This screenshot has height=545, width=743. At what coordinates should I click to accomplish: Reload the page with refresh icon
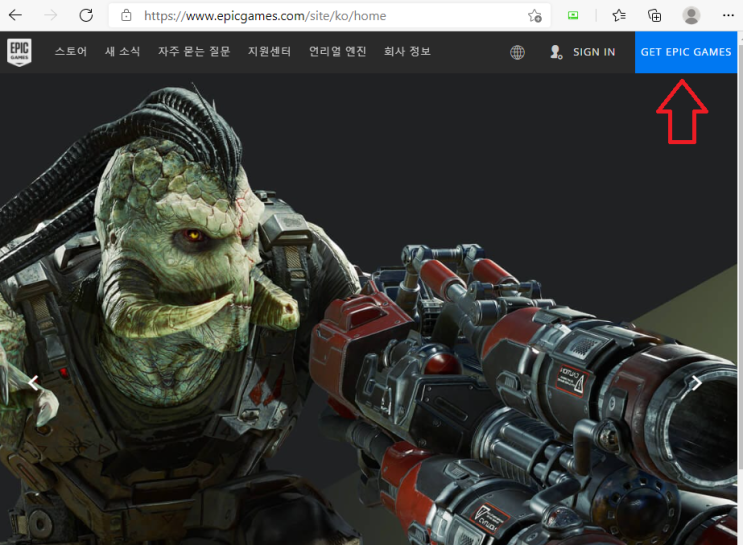(x=86, y=16)
